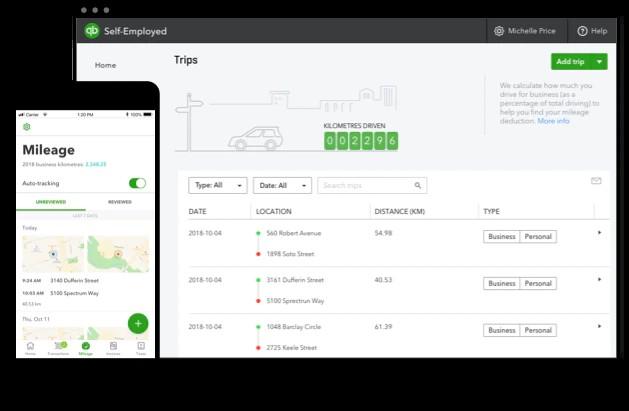Click the LOCATION column header

click(274, 211)
